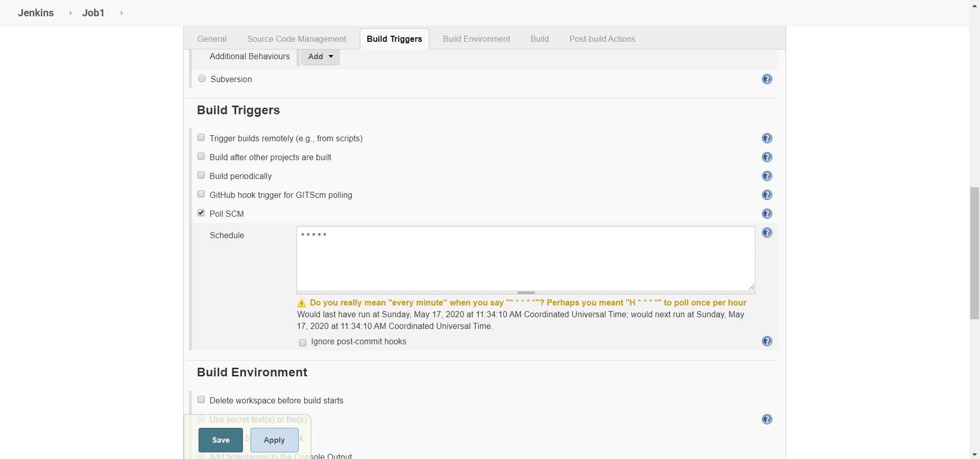
Task: Apply the configuration changes
Action: [x=274, y=440]
